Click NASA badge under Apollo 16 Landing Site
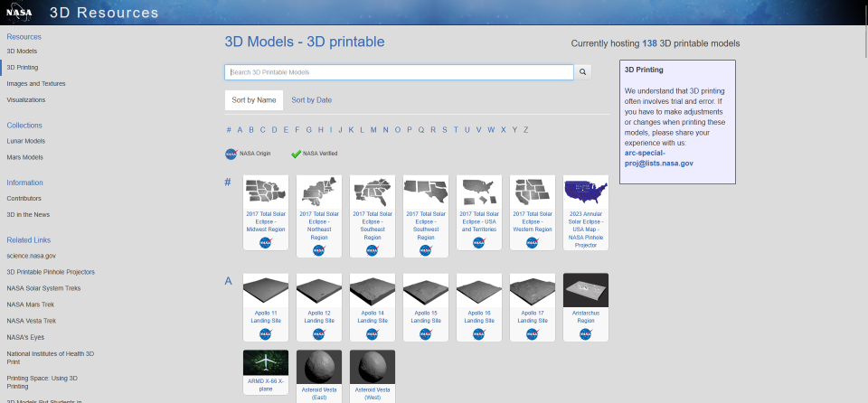Screen dimensions: 868x403 [479, 333]
